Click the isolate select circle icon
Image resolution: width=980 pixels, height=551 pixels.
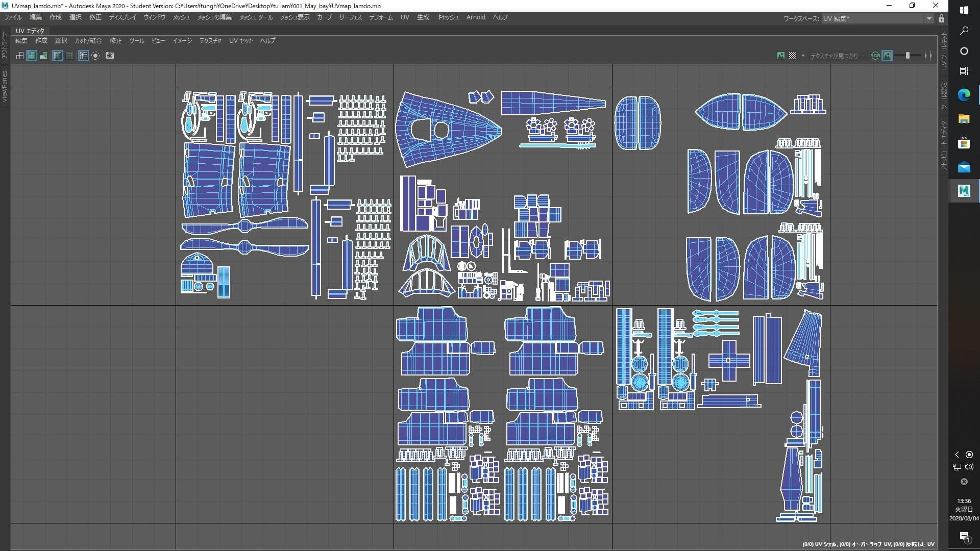[95, 56]
